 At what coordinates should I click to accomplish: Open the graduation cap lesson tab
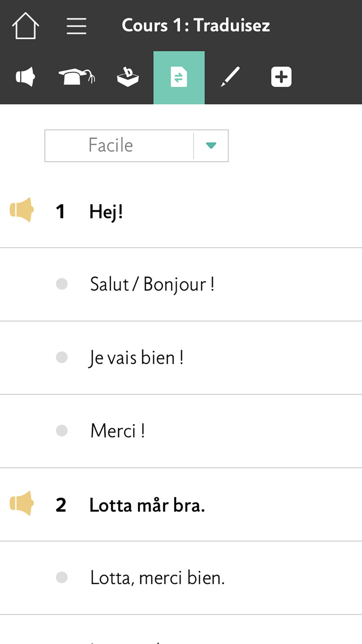[x=76, y=77]
